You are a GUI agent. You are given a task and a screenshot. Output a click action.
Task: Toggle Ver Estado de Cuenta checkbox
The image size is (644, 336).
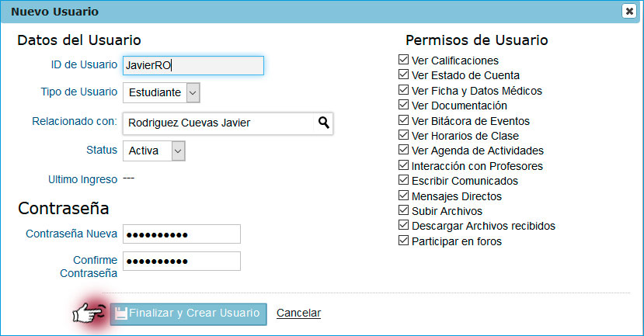(403, 75)
